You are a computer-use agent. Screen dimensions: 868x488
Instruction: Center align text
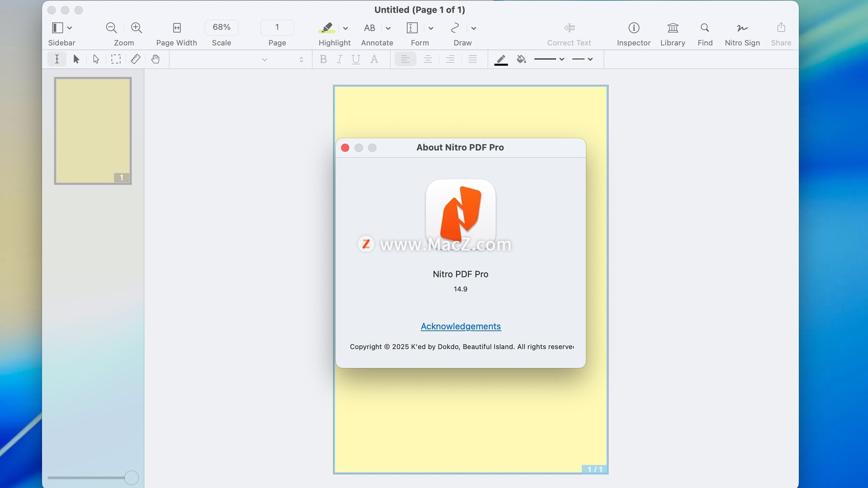[x=428, y=59]
